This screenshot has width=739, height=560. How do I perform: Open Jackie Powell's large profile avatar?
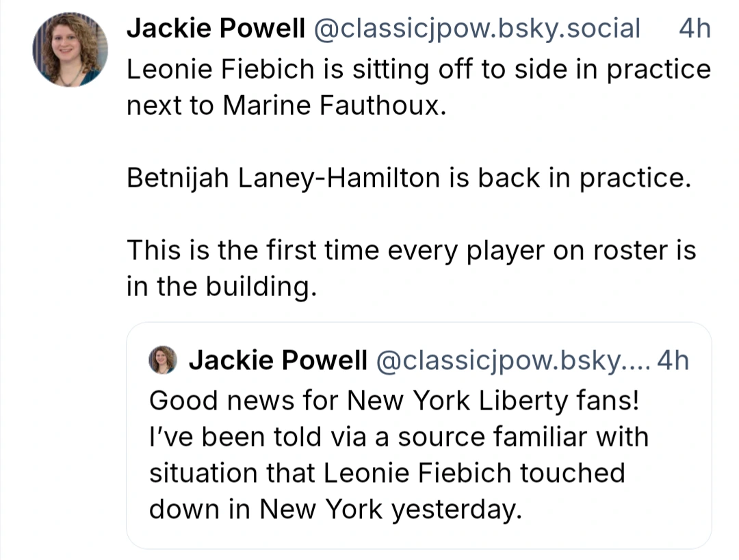pos(70,49)
